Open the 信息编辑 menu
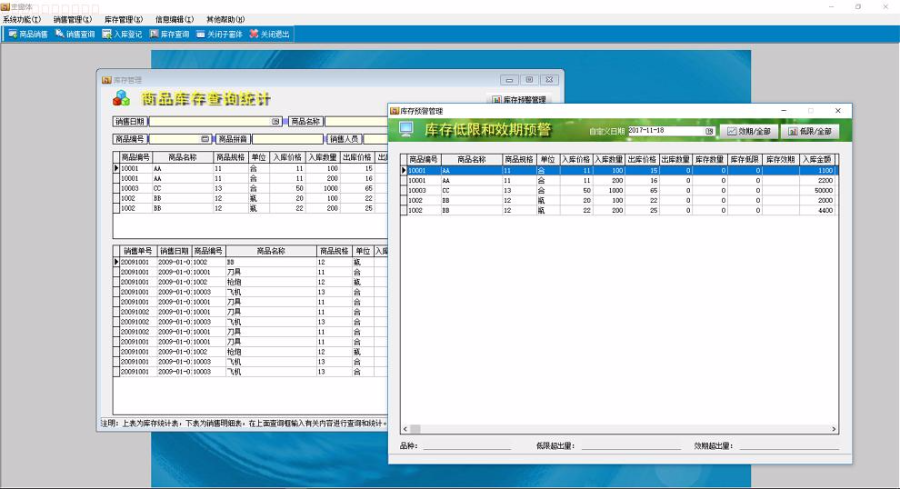Viewport: 900px width, 489px height. tap(174, 20)
